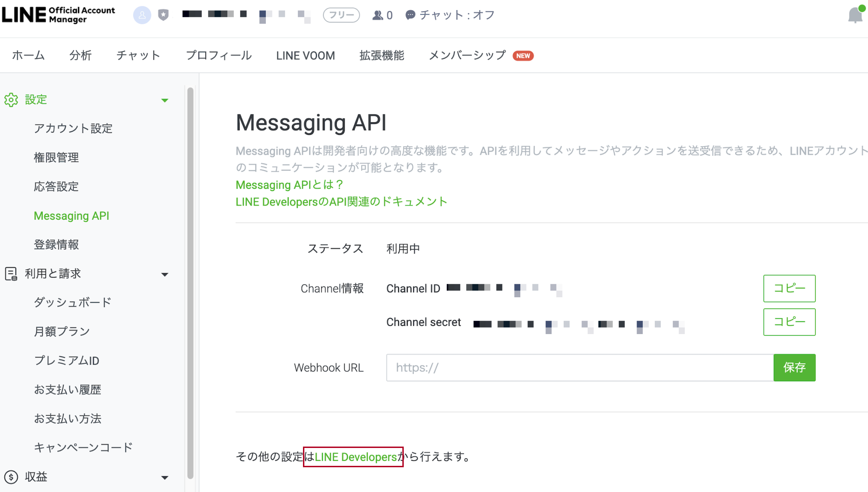Open the account avatar icon

(142, 15)
